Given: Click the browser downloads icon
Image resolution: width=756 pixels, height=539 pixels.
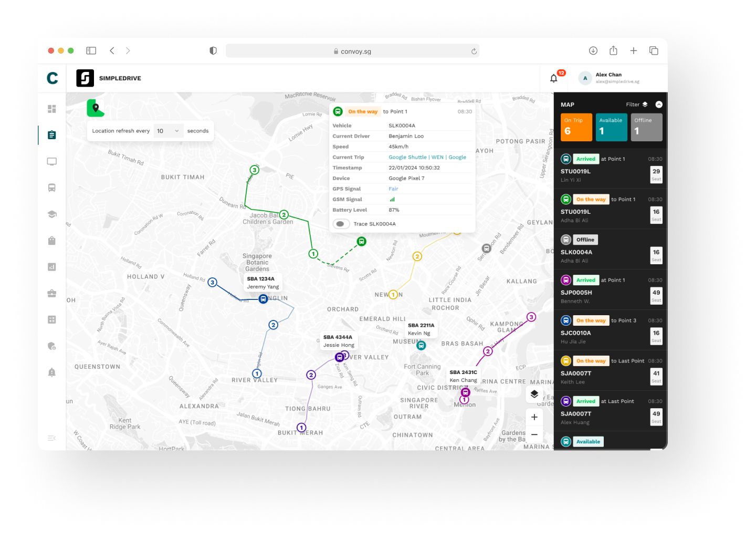Looking at the screenshot, I should pos(593,50).
